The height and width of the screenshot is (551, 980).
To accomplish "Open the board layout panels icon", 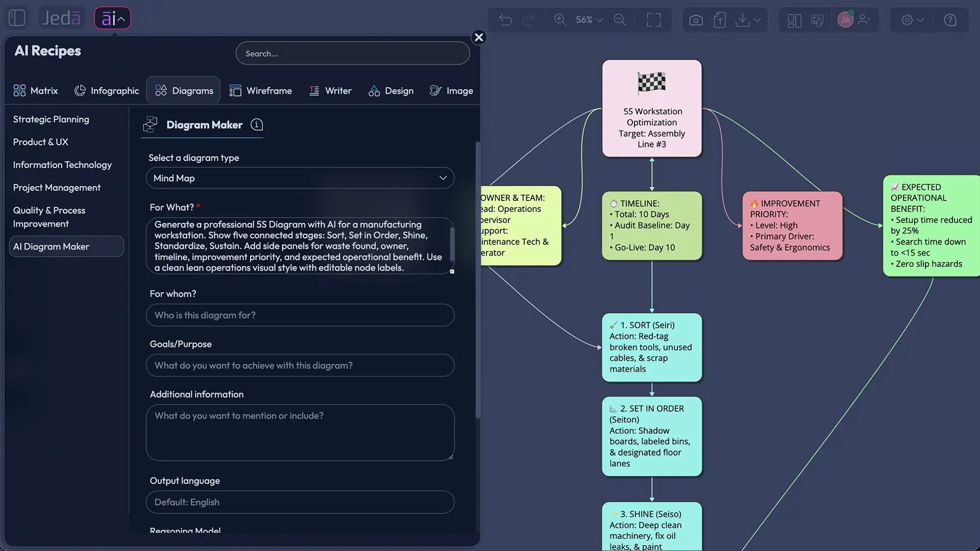I will point(794,20).
